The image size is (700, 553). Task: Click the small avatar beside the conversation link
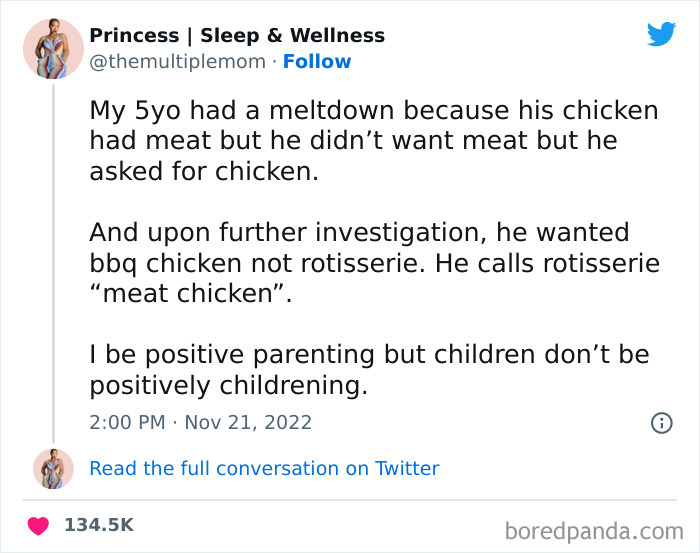pyautogui.click(x=53, y=468)
